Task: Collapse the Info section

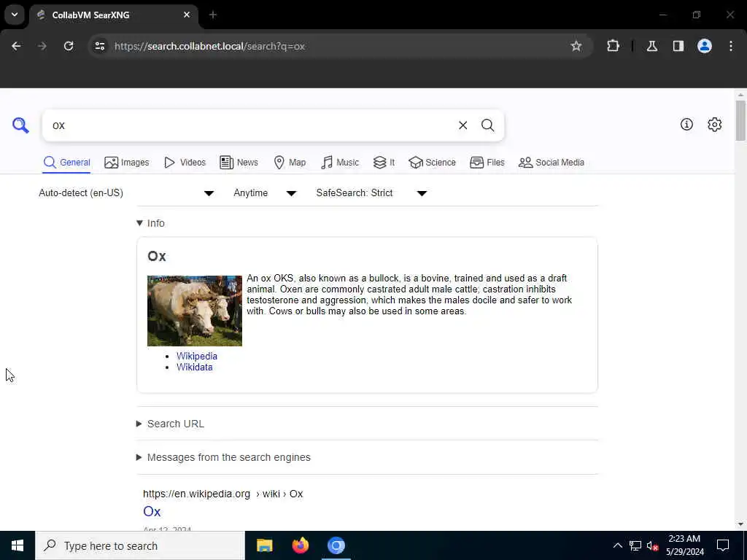Action: tap(150, 223)
